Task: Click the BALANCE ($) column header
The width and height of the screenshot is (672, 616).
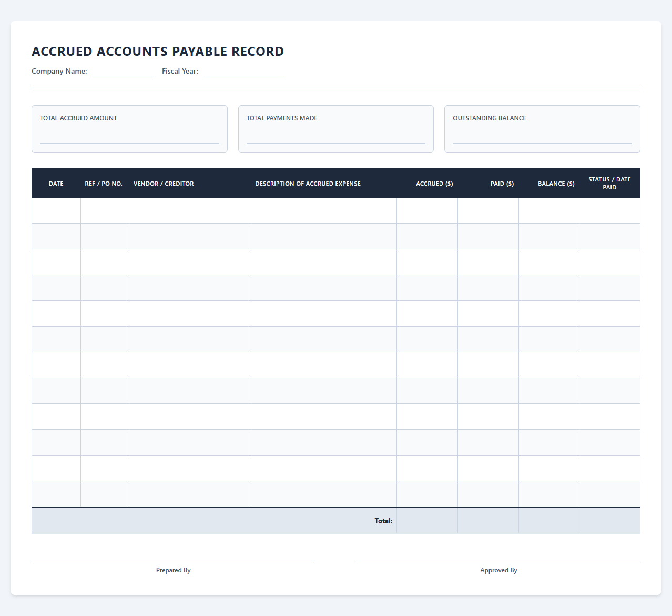Action: 549,184
